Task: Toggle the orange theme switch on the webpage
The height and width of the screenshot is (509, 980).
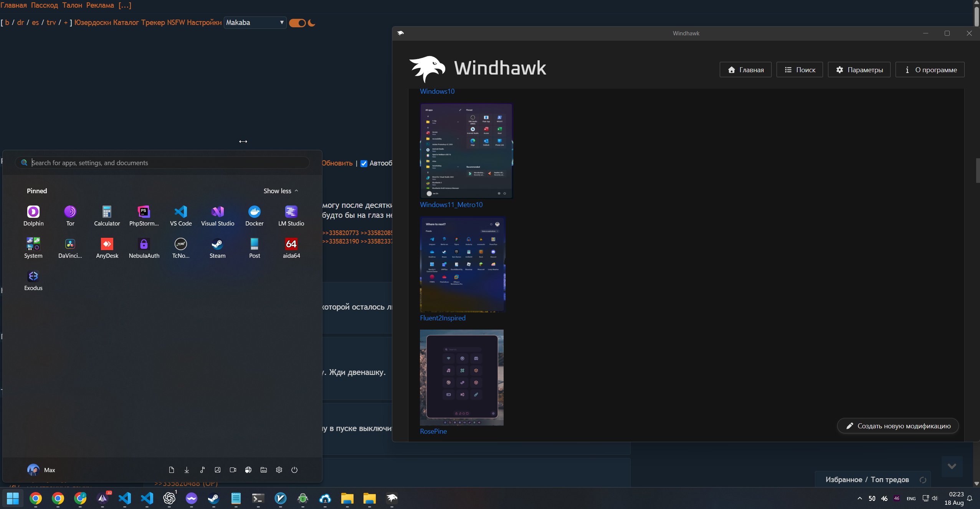Action: coord(297,23)
